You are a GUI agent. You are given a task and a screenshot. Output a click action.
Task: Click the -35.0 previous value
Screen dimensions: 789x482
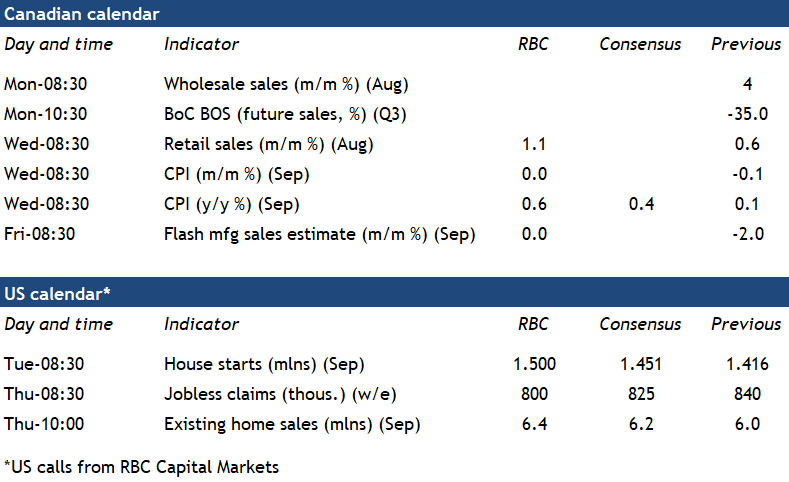click(746, 113)
